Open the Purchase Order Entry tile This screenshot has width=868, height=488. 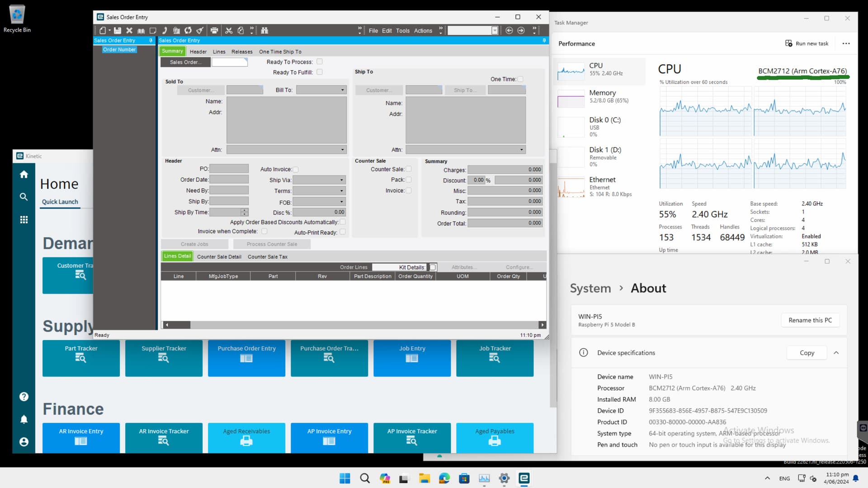[246, 358]
